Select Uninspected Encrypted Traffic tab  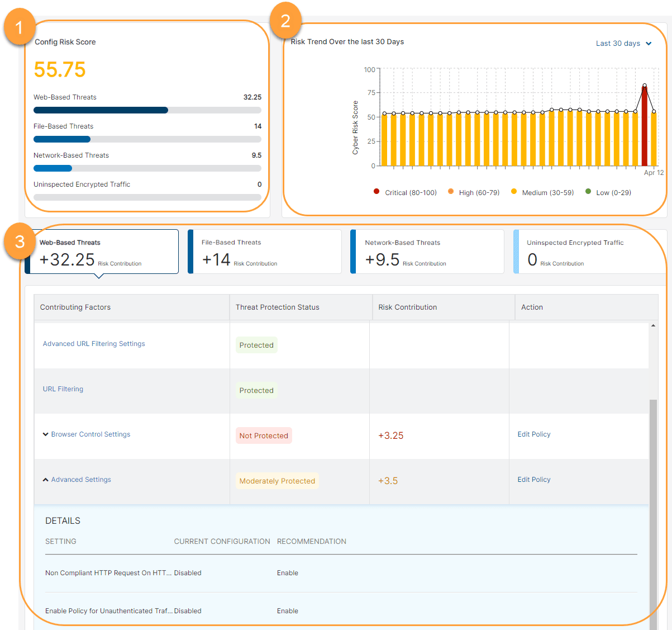589,252
